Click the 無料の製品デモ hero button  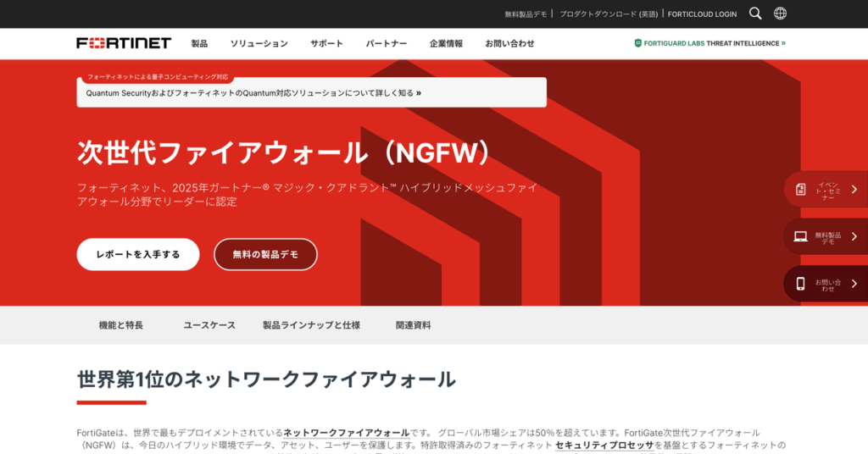[x=265, y=254]
